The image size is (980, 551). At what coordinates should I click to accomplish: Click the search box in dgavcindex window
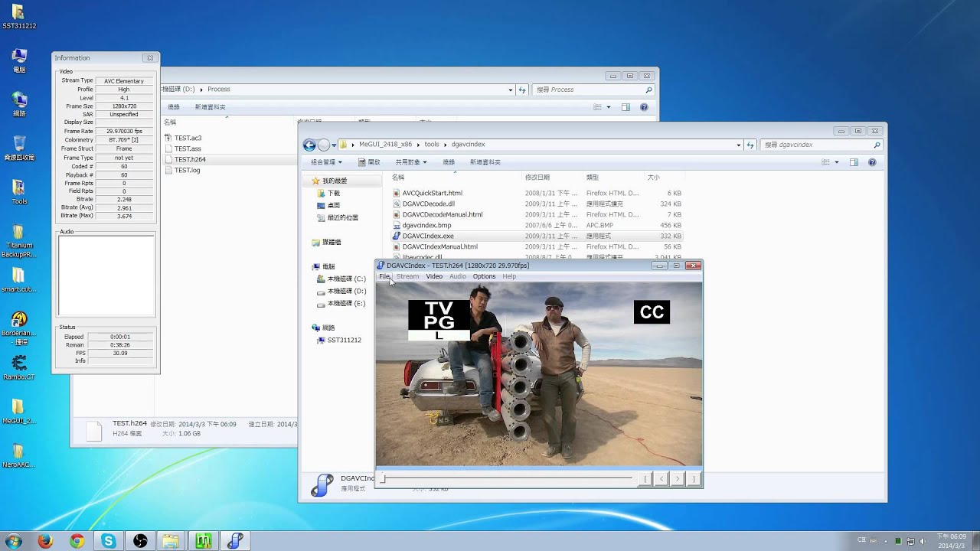point(822,145)
